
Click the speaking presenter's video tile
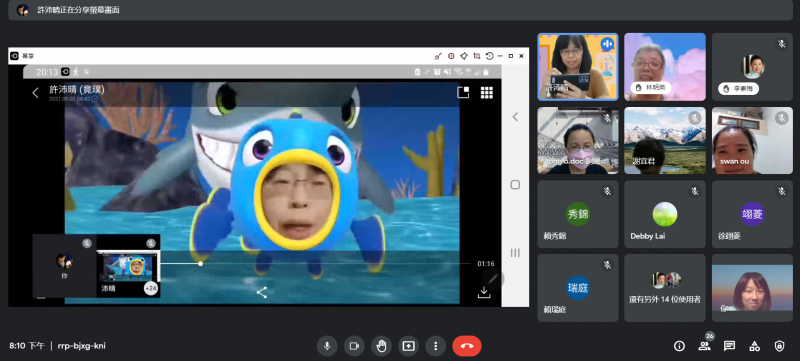(578, 67)
